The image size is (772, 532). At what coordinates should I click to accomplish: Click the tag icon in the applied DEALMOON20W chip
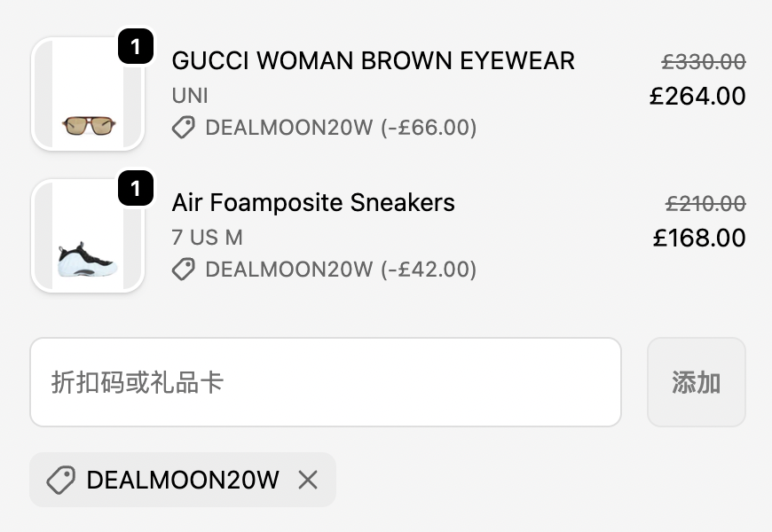(x=60, y=481)
